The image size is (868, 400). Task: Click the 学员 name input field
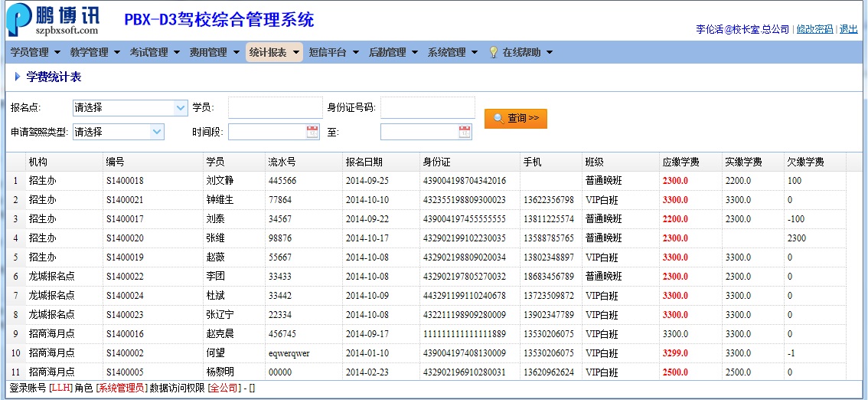(x=275, y=107)
